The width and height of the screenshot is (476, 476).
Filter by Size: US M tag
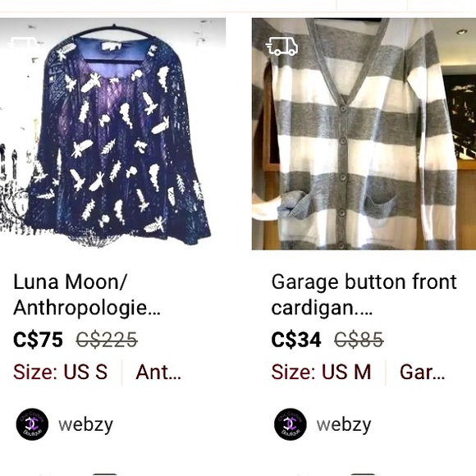point(321,372)
